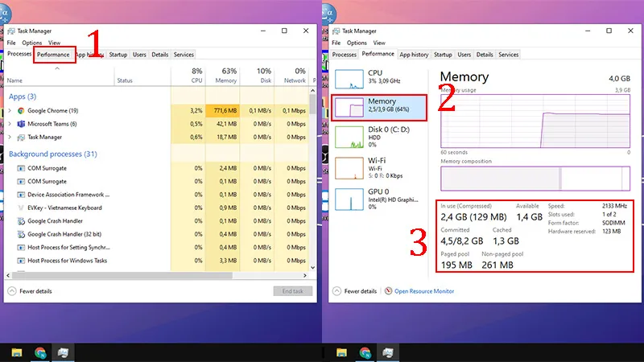Viewport: 644px width, 362px height.
Task: Select Wi-Fi in the performance sidebar
Action: 379,168
